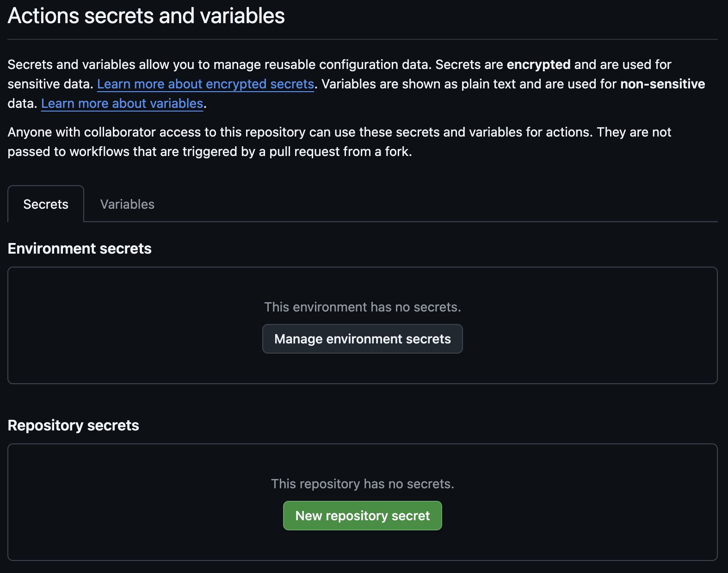Click the 'Repository secrets' section heading
The width and height of the screenshot is (728, 573).
tap(74, 425)
